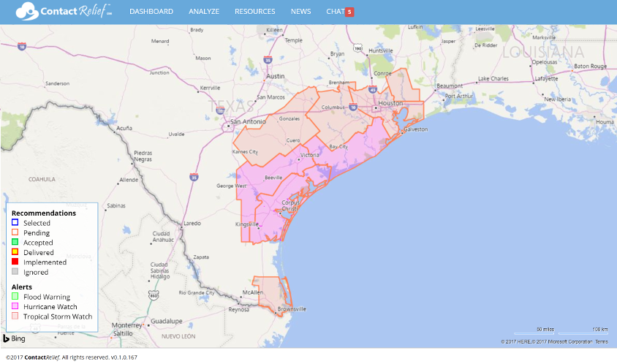Click the Cuero town label

[292, 140]
